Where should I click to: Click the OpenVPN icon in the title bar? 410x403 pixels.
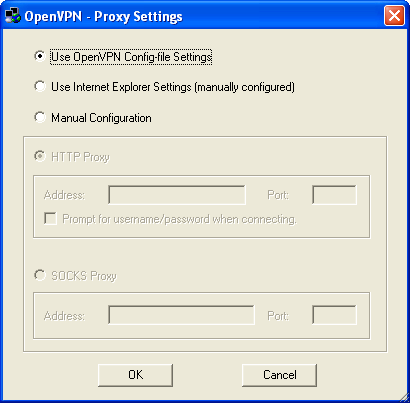coord(13,16)
